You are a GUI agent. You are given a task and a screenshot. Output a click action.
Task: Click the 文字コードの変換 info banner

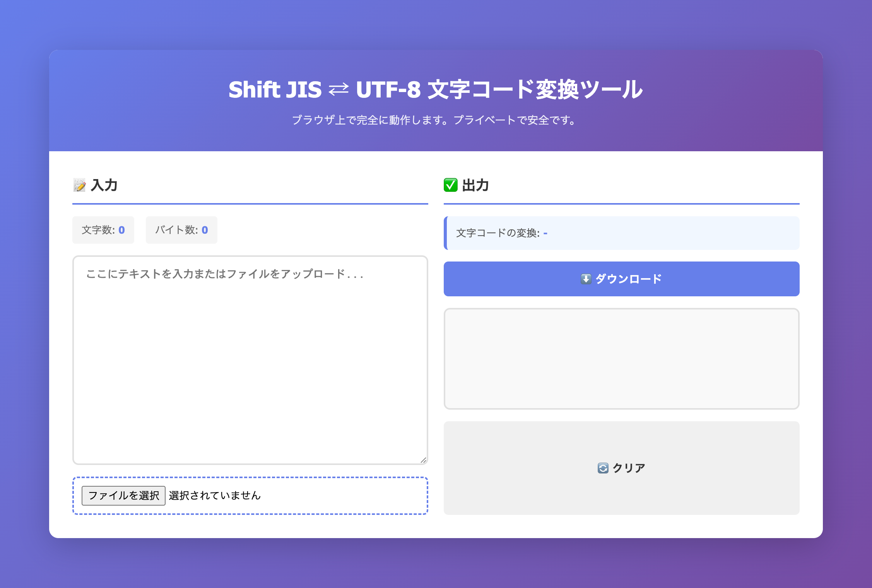[621, 233]
